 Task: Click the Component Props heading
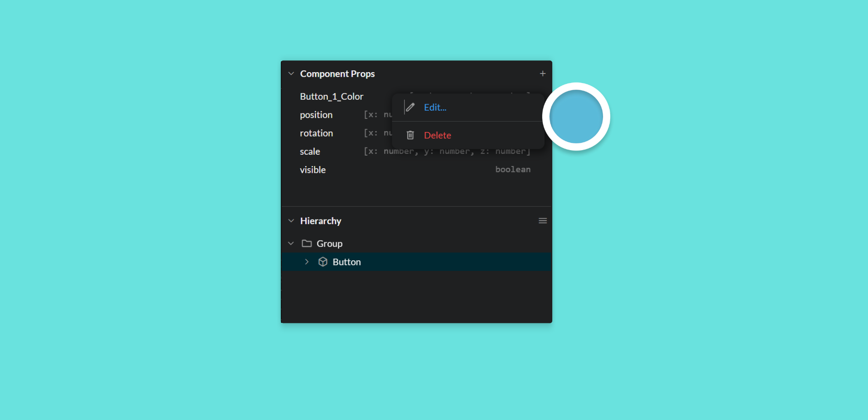[x=338, y=73]
